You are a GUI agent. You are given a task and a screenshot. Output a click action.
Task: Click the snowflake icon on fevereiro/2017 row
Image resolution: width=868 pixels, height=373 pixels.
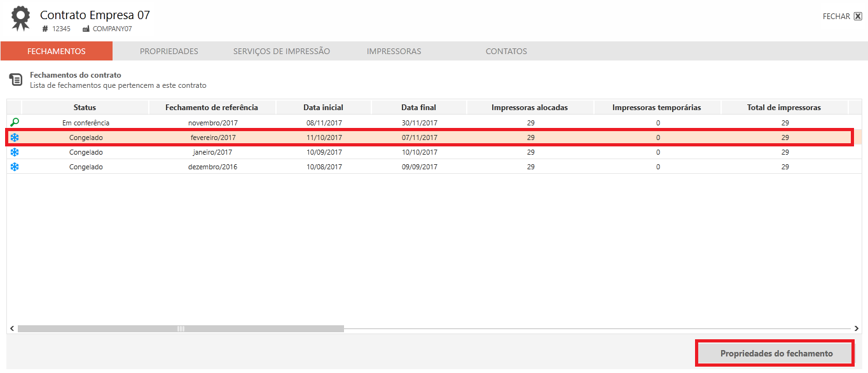pyautogui.click(x=15, y=137)
